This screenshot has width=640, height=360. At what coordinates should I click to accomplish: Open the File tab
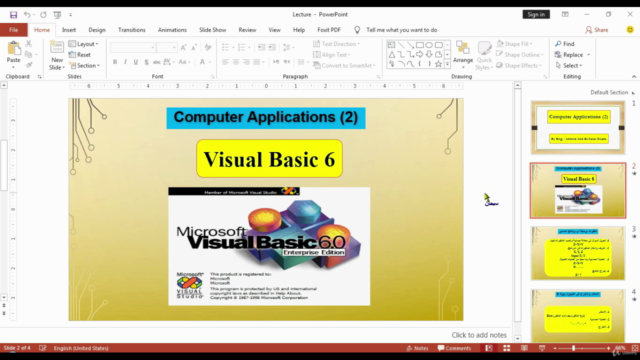(x=13, y=30)
